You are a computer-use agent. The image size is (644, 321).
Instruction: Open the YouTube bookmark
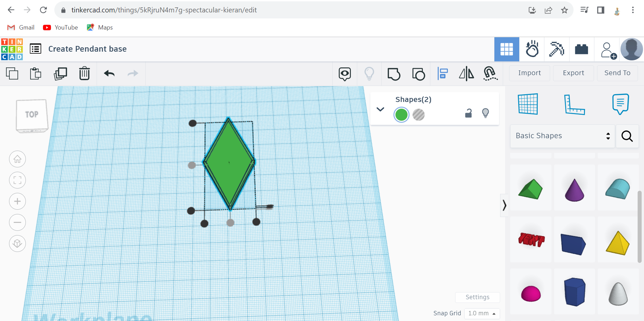coord(60,28)
